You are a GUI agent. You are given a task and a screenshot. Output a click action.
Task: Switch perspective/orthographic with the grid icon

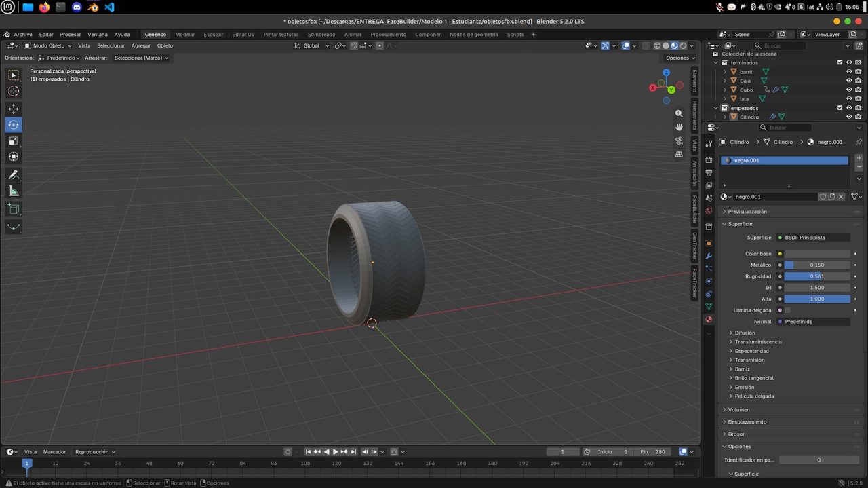[x=679, y=154]
